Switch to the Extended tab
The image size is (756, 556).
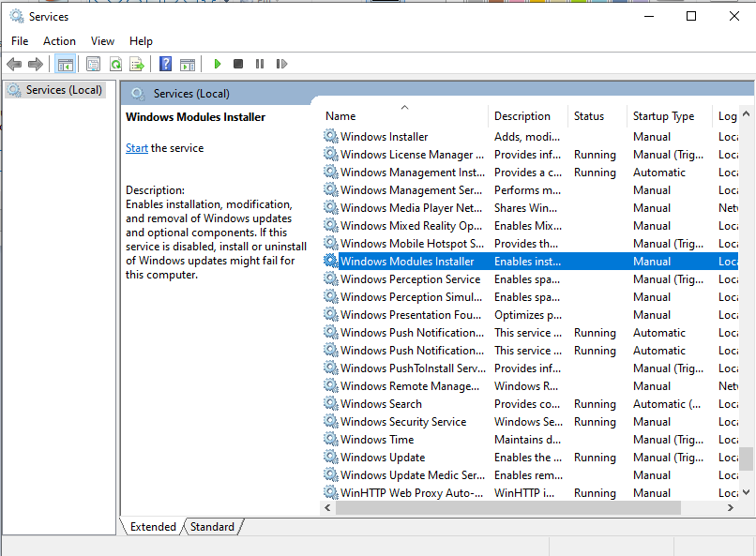pos(153,527)
